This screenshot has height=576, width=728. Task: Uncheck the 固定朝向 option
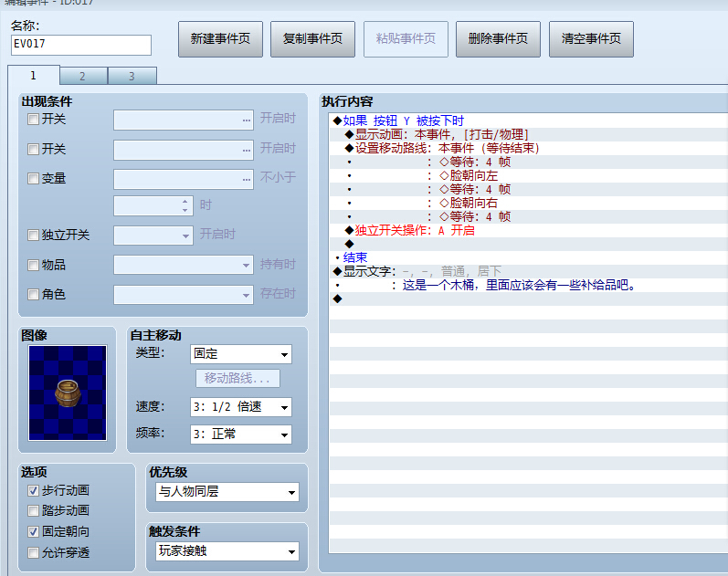[34, 531]
